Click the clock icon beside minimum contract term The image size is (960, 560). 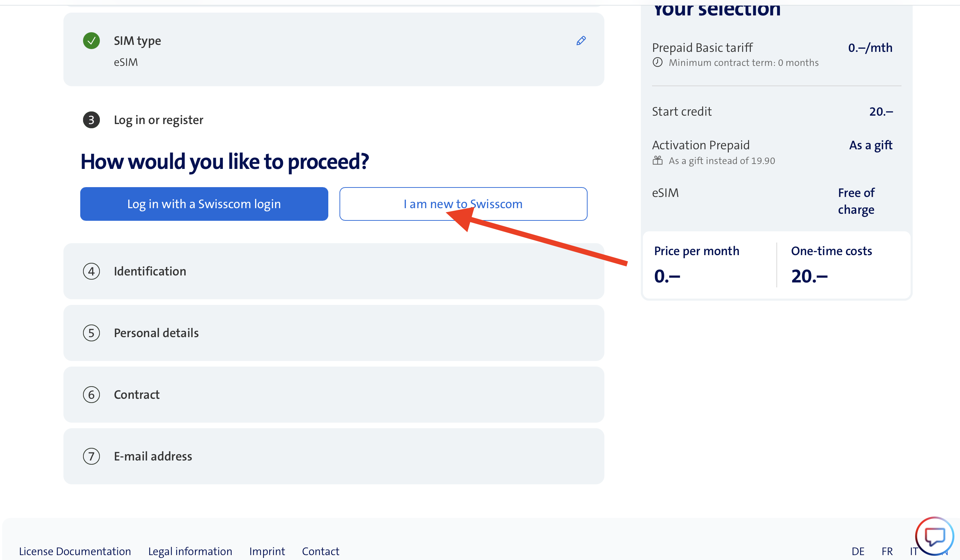tap(658, 62)
